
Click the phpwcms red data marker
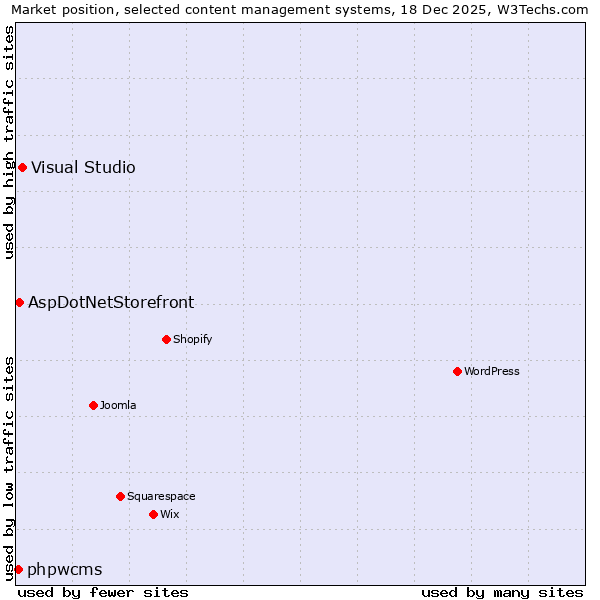[x=18, y=569]
